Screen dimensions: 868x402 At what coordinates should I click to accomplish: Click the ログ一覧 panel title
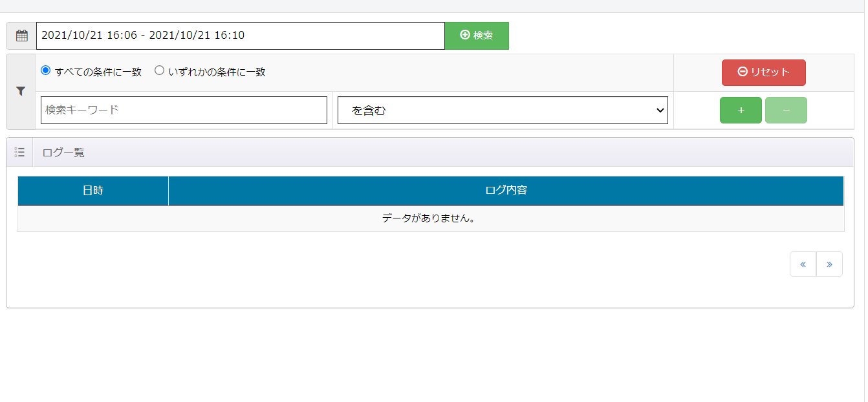(x=63, y=153)
